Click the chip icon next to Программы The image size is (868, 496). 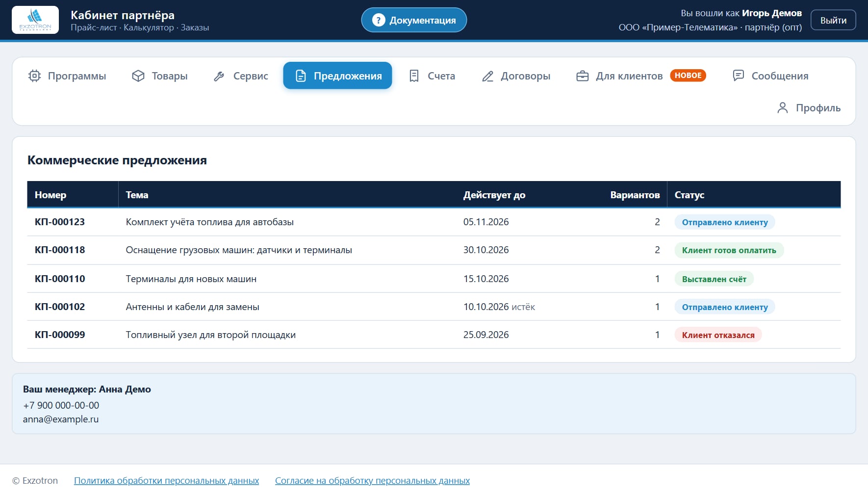34,76
